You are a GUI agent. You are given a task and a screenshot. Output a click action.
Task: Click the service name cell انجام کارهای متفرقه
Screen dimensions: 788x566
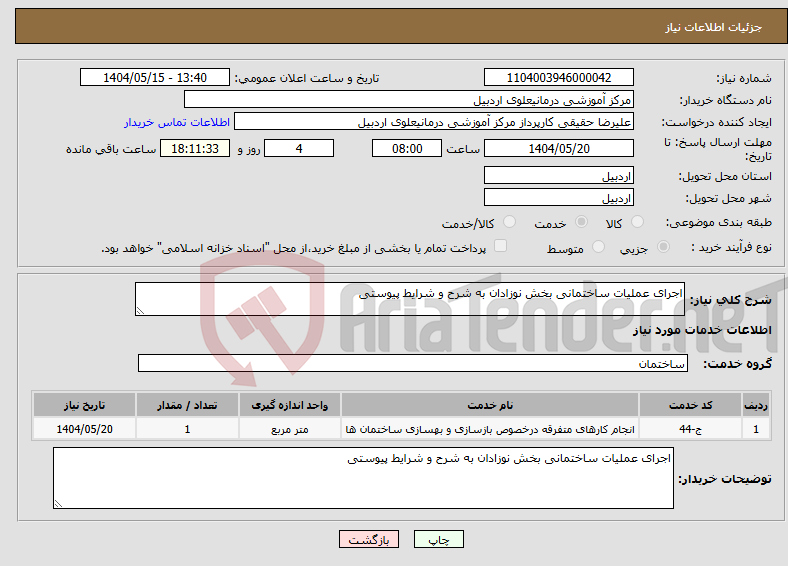489,429
